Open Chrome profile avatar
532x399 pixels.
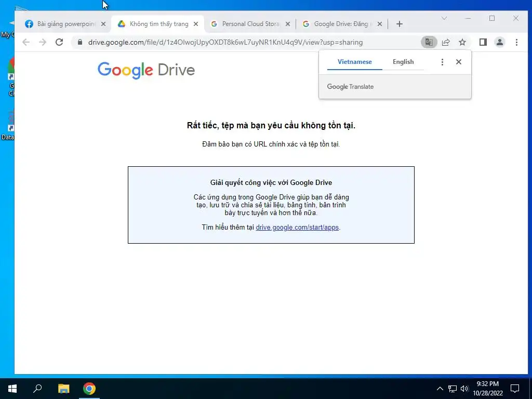[x=500, y=42]
